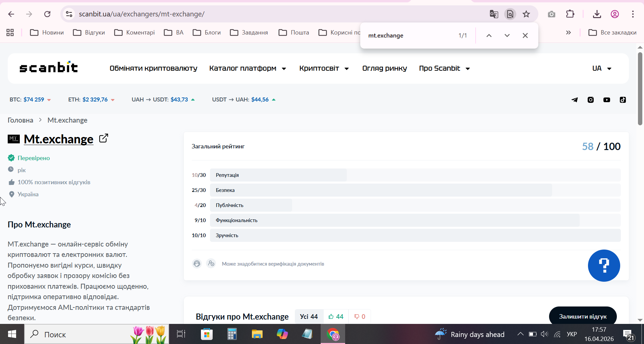Go to previous find result
This screenshot has width=644, height=344.
click(489, 36)
